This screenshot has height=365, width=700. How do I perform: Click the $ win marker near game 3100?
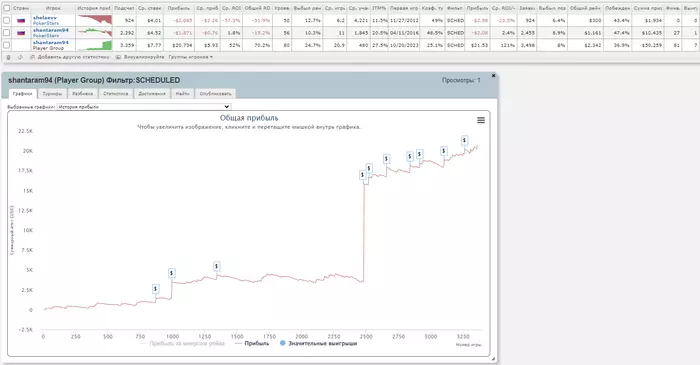[443, 151]
